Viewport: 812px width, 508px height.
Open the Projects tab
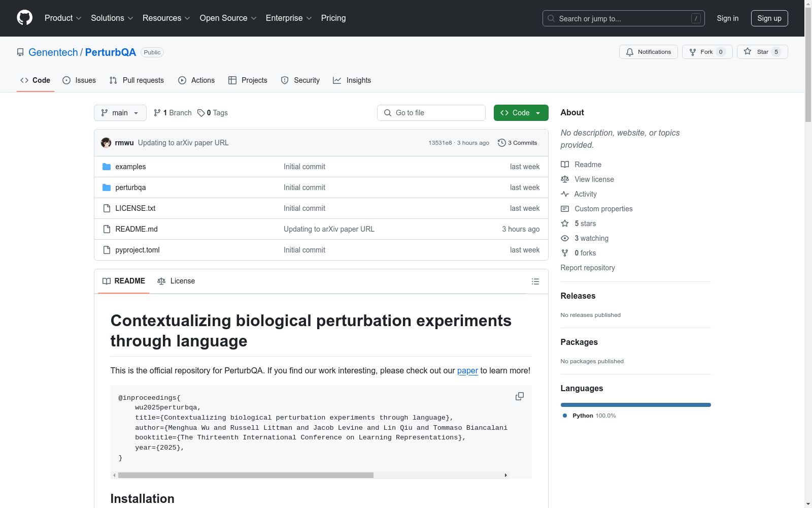pos(248,80)
